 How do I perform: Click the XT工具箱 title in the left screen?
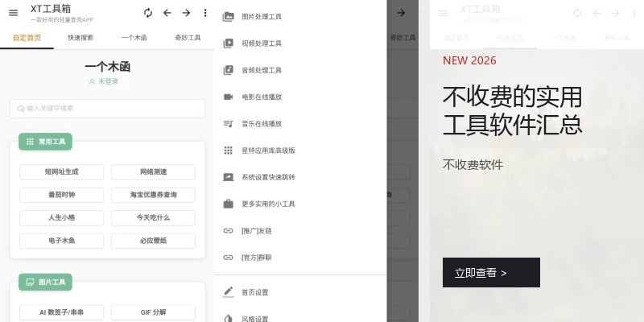(x=51, y=9)
